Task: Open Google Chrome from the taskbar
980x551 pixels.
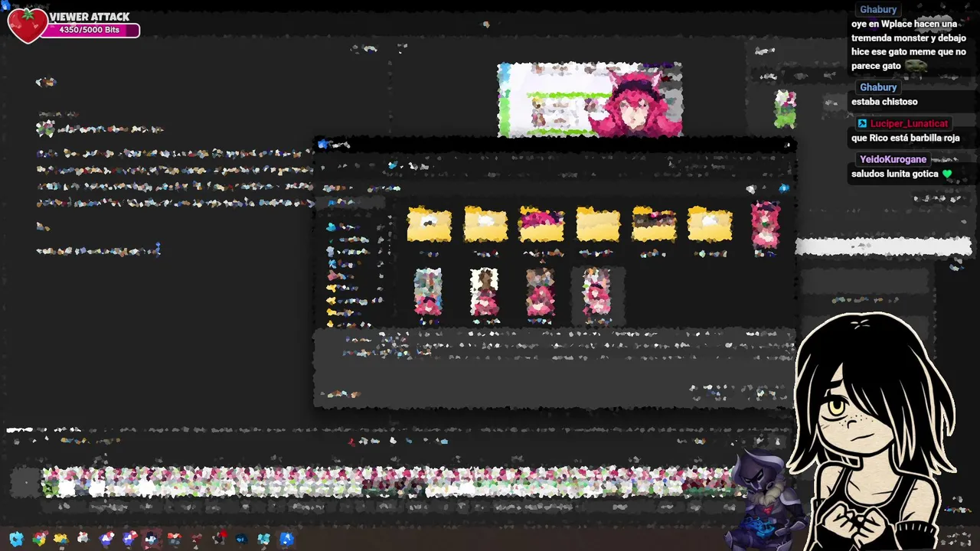Action: (x=39, y=539)
